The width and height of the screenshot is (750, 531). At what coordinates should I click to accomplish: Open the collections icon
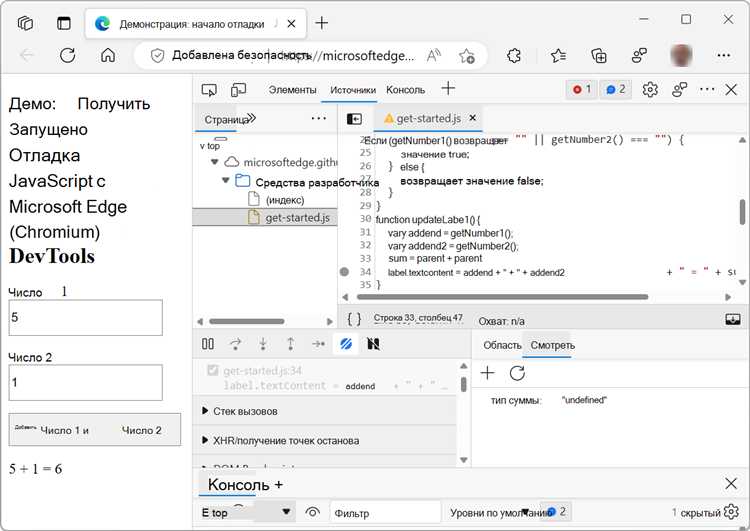[x=599, y=56]
